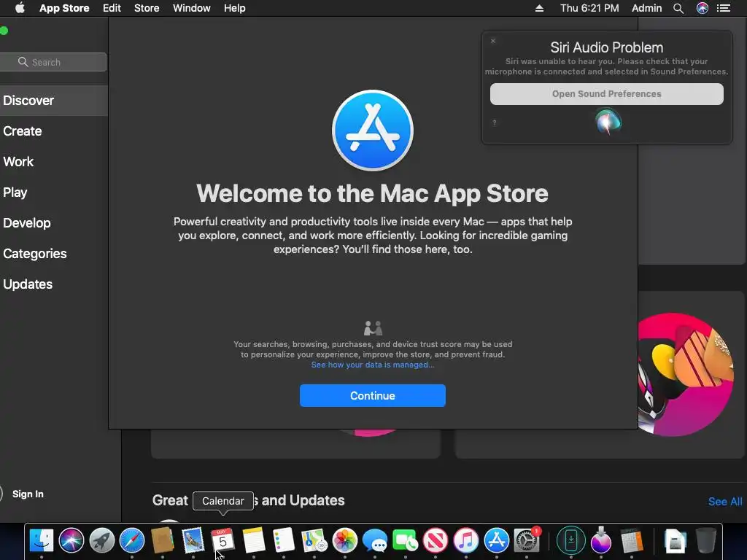This screenshot has width=747, height=560.
Task: Open See how your data is managed link
Action: 373,365
